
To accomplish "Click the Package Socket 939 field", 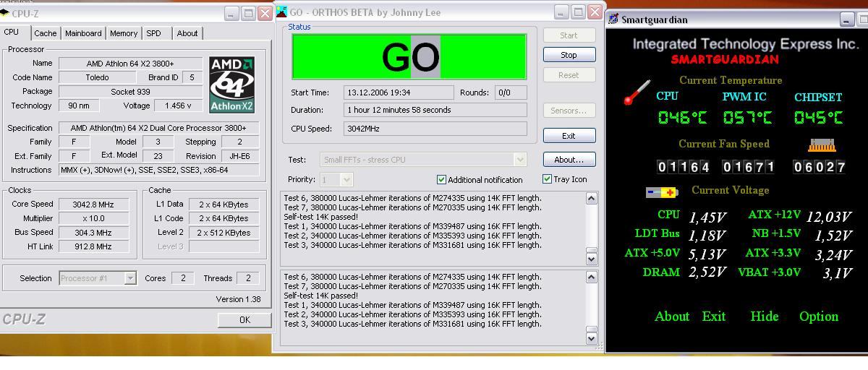I will pyautogui.click(x=130, y=92).
